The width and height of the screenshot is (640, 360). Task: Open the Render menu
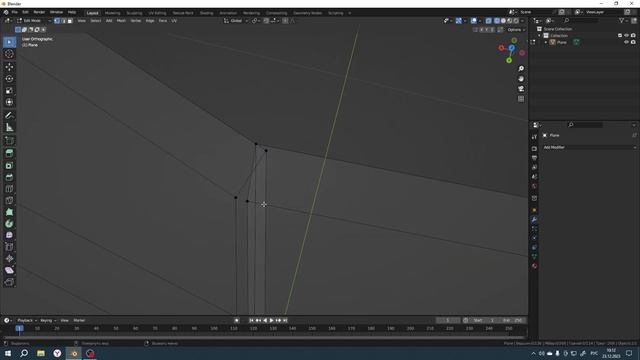(x=39, y=13)
